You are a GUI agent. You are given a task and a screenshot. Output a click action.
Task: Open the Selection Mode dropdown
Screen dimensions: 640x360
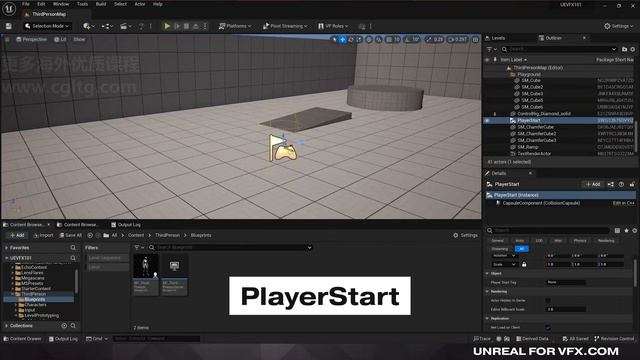47,26
